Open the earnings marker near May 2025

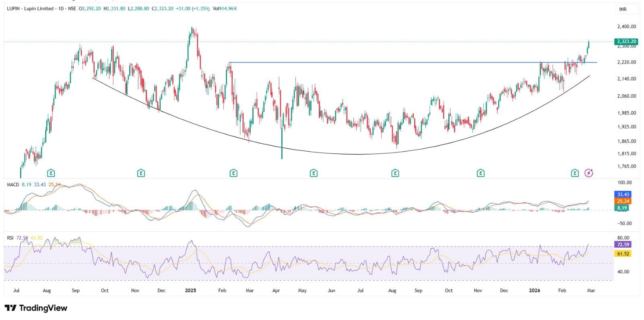point(314,173)
